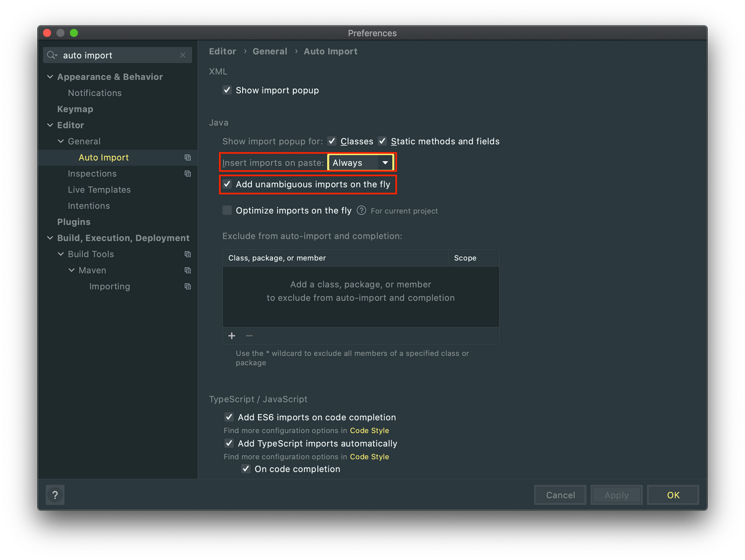
Task: Clear the 'auto import' search text
Action: coord(183,55)
